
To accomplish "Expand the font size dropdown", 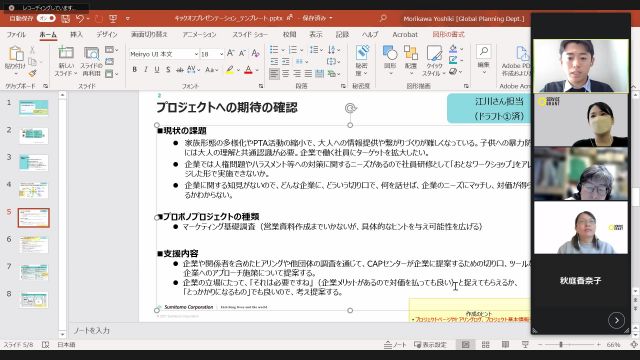I will [x=221, y=54].
